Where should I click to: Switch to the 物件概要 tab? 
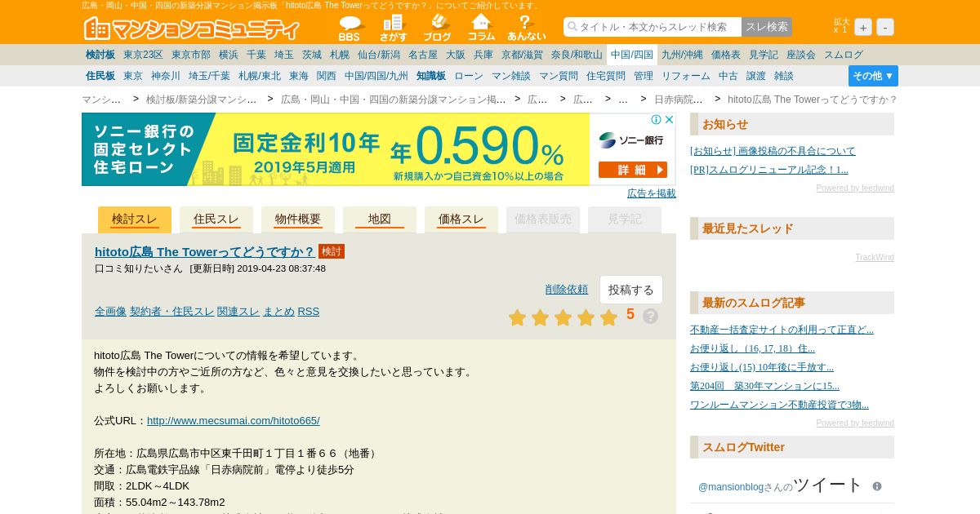pyautogui.click(x=298, y=219)
